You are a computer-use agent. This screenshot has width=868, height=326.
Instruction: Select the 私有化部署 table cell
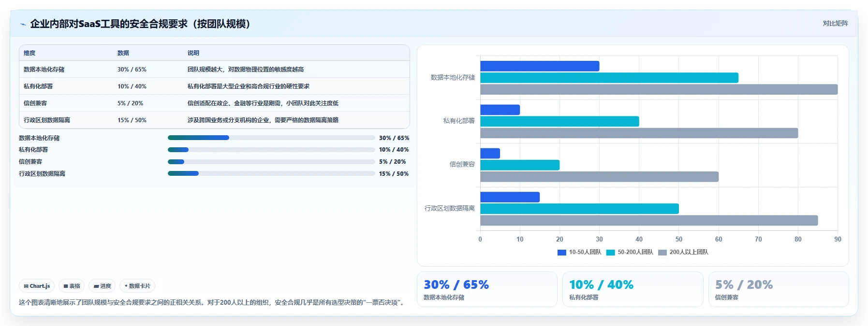click(38, 86)
